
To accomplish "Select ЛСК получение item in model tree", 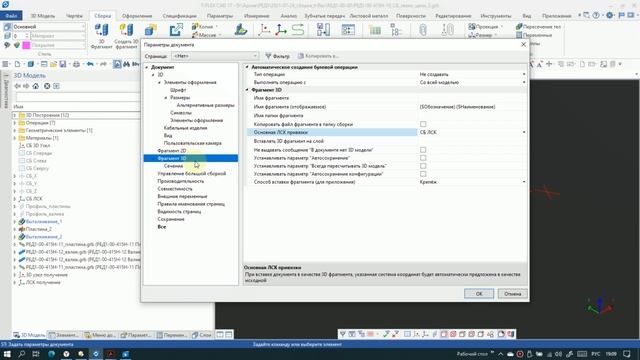I will 43,282.
